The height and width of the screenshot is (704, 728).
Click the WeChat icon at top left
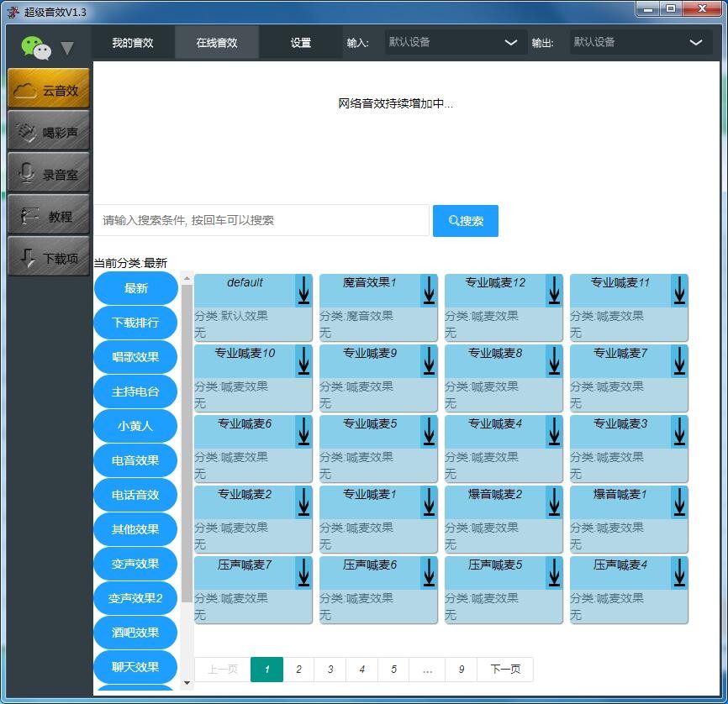35,46
